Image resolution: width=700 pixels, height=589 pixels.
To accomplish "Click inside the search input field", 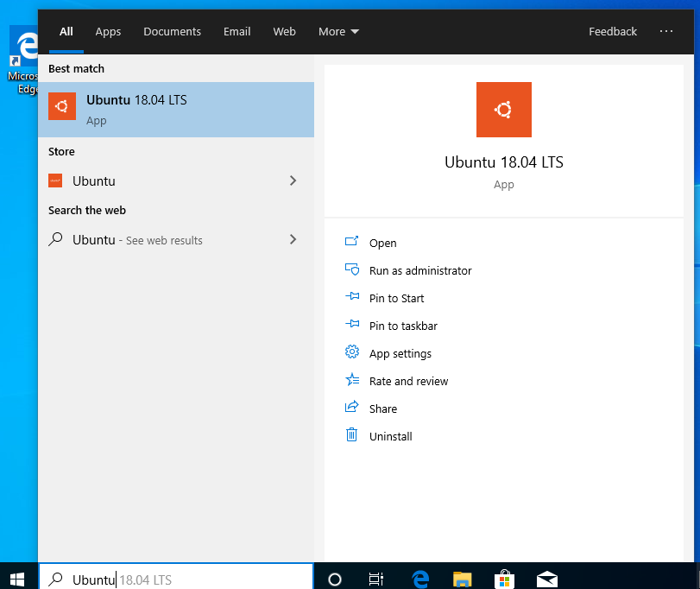I will click(x=173, y=579).
